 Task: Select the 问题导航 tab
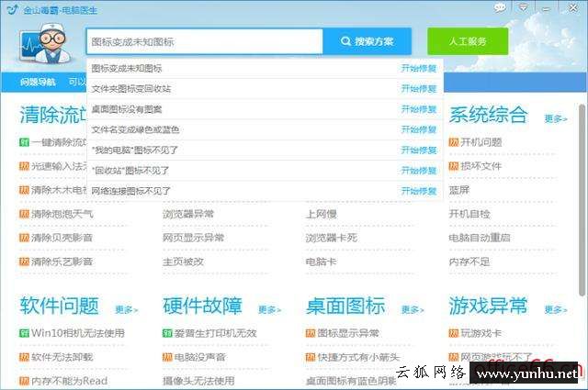pos(38,82)
